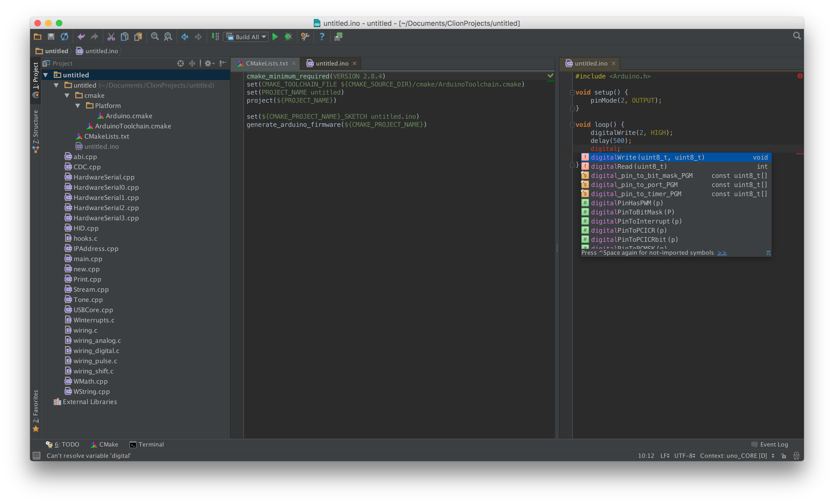Click the Synchronize refresh icon
This screenshot has width=834, height=504.
click(64, 37)
